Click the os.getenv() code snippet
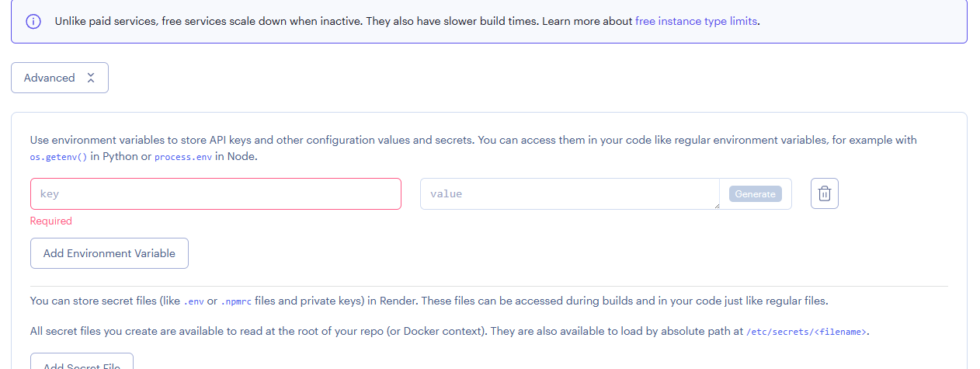The height and width of the screenshot is (369, 980). 58,157
